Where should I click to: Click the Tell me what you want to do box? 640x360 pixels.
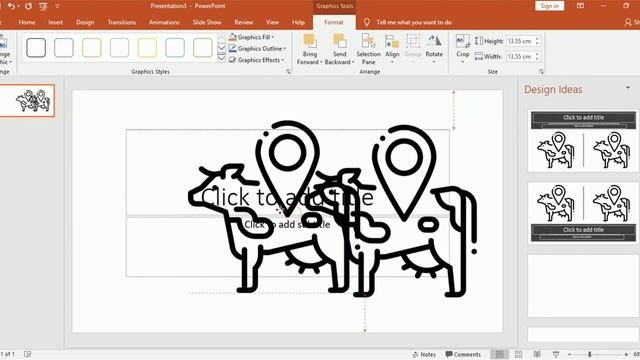pos(414,22)
